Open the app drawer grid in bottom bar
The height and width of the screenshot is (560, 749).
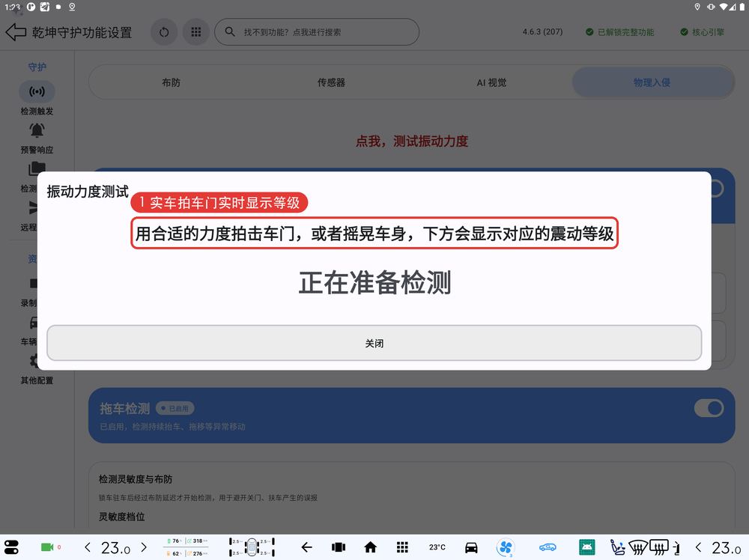coord(402,547)
